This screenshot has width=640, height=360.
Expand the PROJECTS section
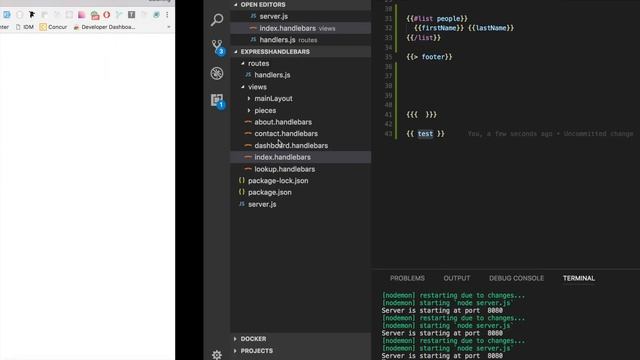pyautogui.click(x=236, y=351)
